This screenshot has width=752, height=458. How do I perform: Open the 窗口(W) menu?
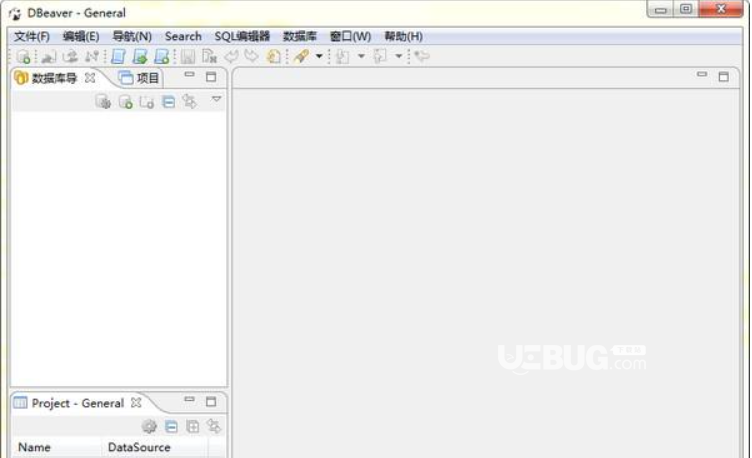click(x=351, y=36)
